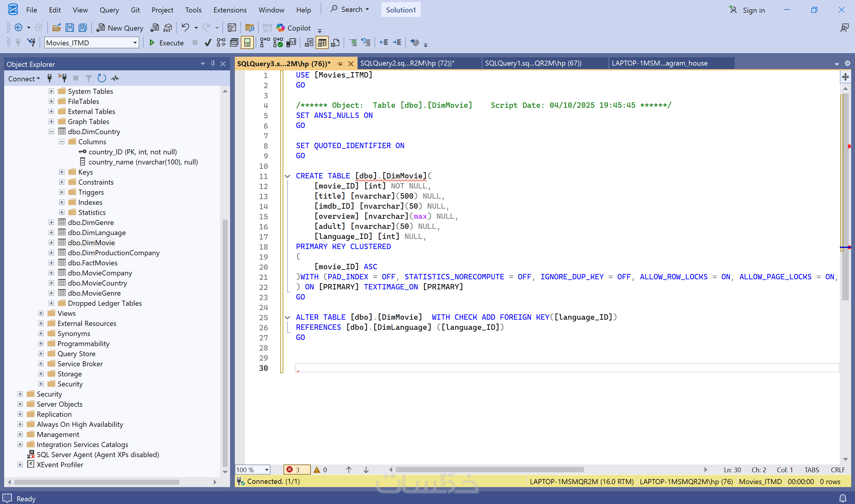
Task: Open the Activity Monitor toolbar icon
Action: [x=232, y=28]
